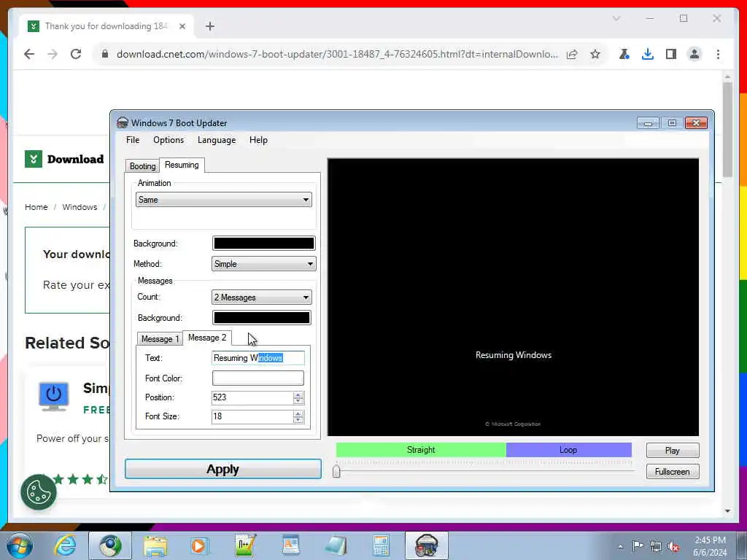Viewport: 747px width, 560px height.
Task: Click the browser forward arrow
Action: pyautogui.click(x=53, y=54)
